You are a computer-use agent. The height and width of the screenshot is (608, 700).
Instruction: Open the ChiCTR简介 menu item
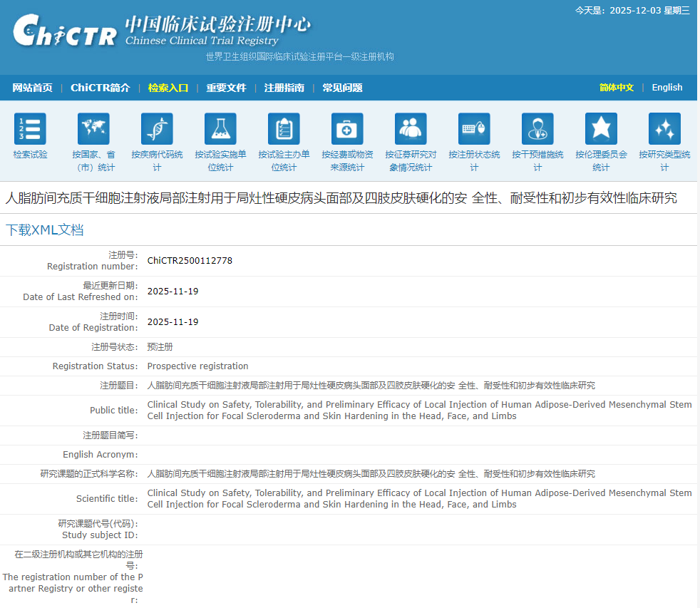(100, 88)
